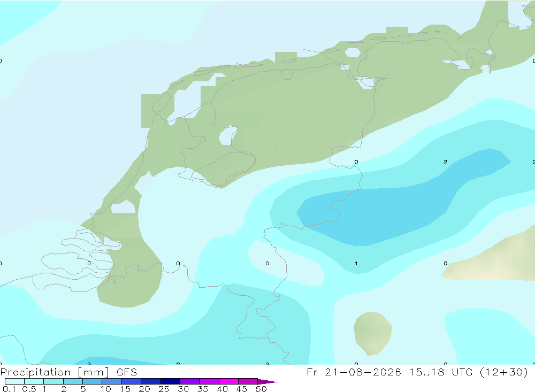Viewport: 535px width, 392px height.
Task: Click the '10' legend scale label
Action: tap(106, 389)
